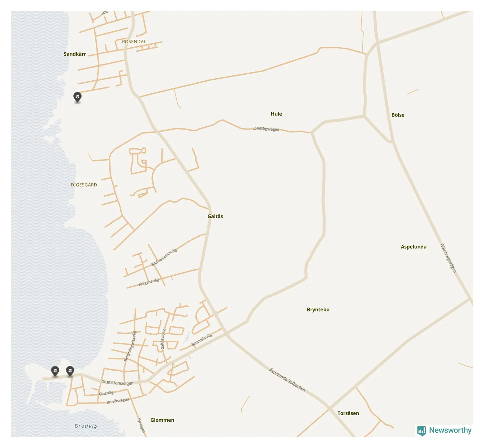Select the Bölse place label
This screenshot has width=484, height=448.
(398, 115)
